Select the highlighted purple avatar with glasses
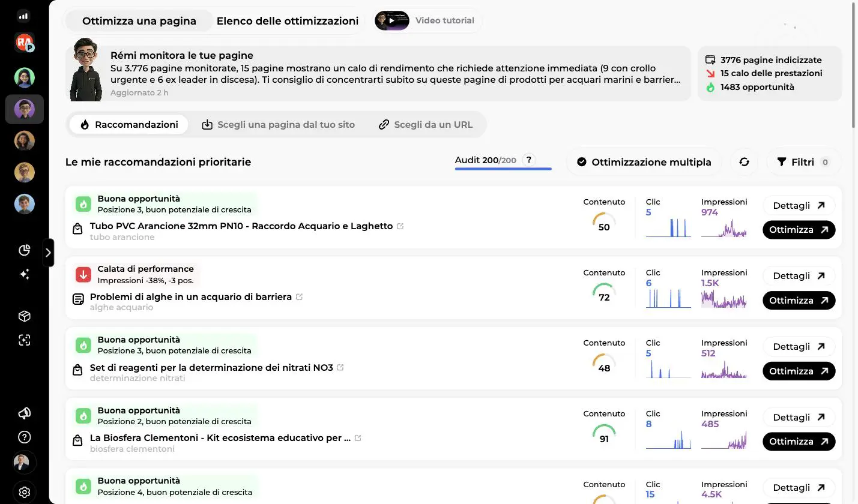858x504 pixels. click(x=24, y=109)
